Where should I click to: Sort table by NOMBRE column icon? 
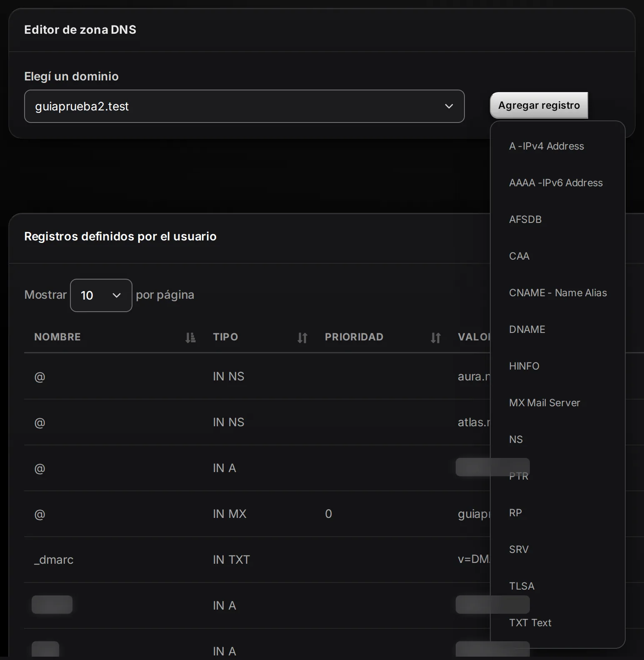190,337
